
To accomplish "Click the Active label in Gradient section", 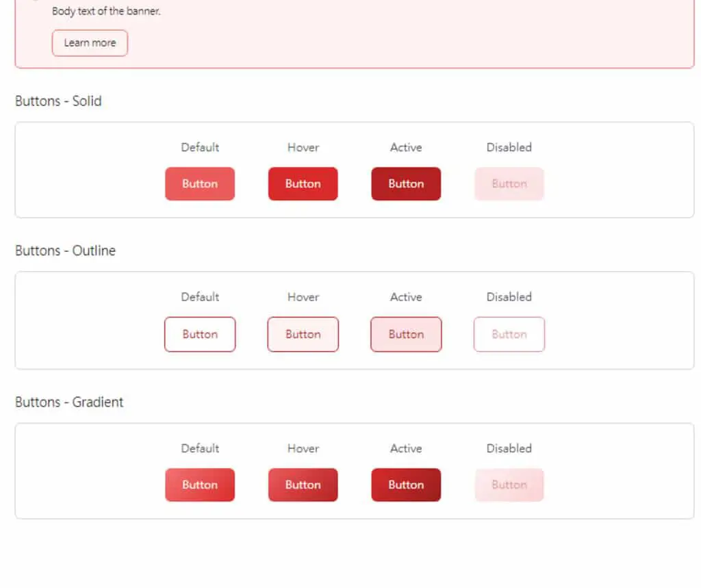I will pos(406,448).
